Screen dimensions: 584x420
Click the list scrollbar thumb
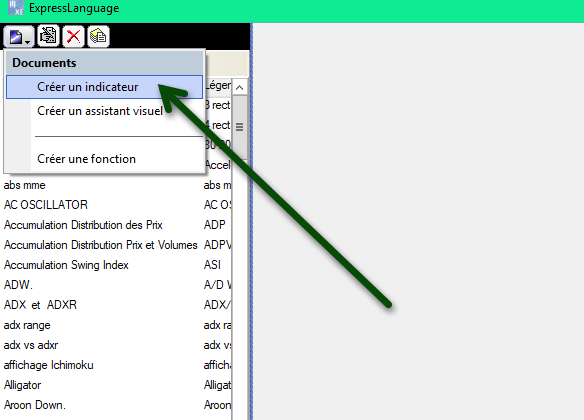click(x=239, y=127)
